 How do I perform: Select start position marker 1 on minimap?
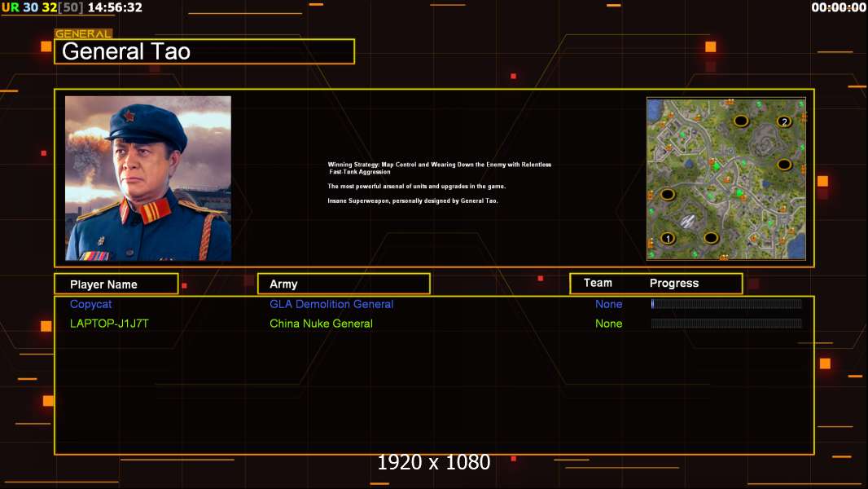point(668,238)
